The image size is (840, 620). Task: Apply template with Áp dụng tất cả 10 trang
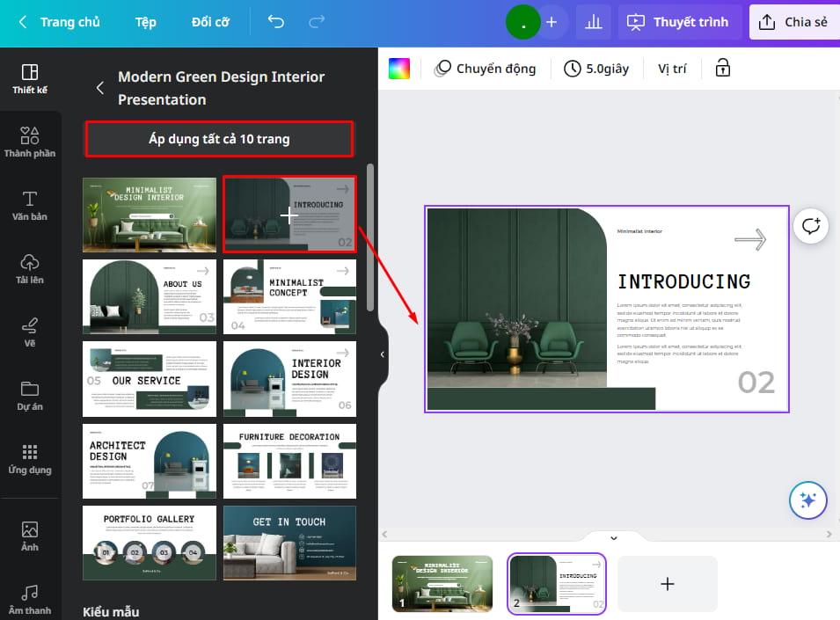pos(218,139)
